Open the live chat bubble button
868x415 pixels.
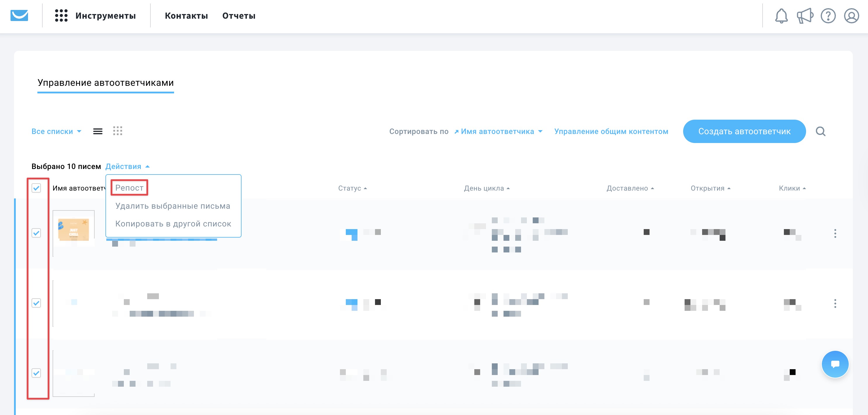pos(835,364)
